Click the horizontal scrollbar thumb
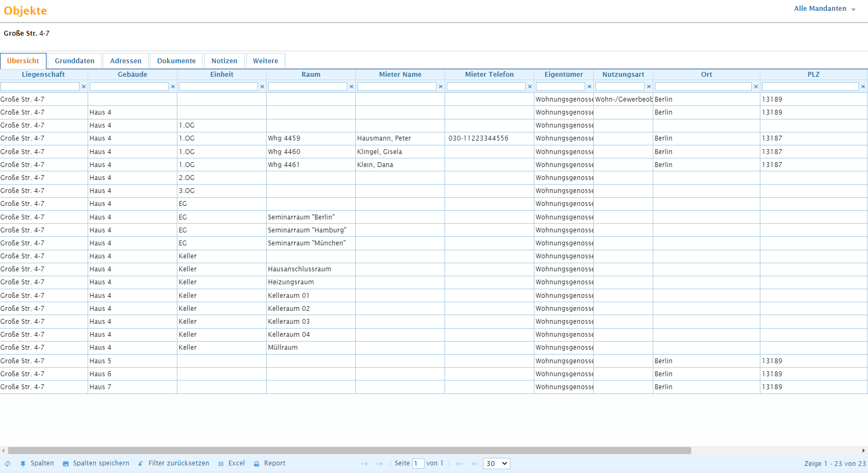Image resolution: width=868 pixels, height=473 pixels. 349,450
